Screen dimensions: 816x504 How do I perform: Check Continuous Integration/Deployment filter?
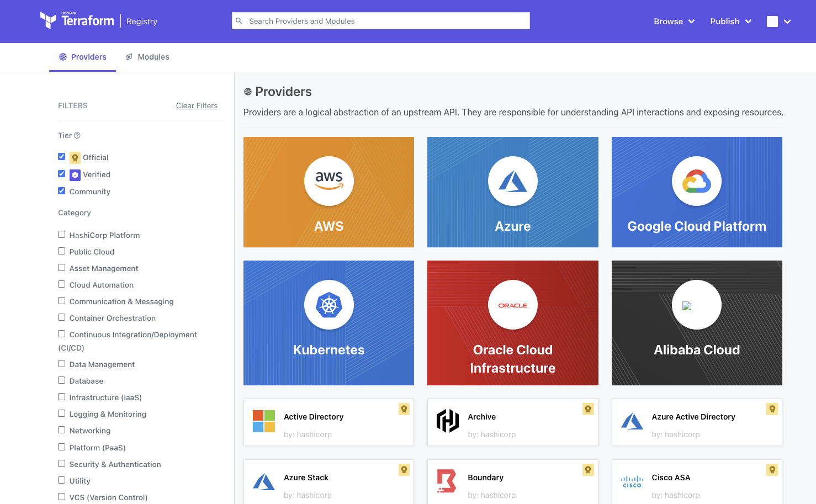(x=62, y=334)
